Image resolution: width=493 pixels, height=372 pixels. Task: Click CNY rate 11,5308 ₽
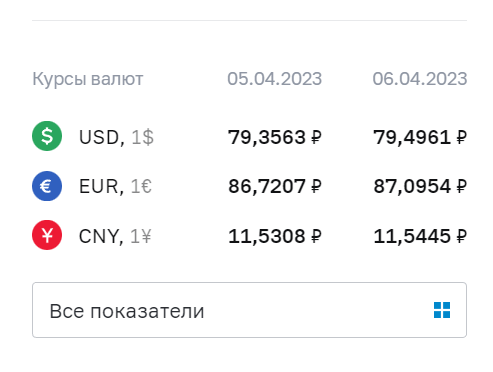275,236
